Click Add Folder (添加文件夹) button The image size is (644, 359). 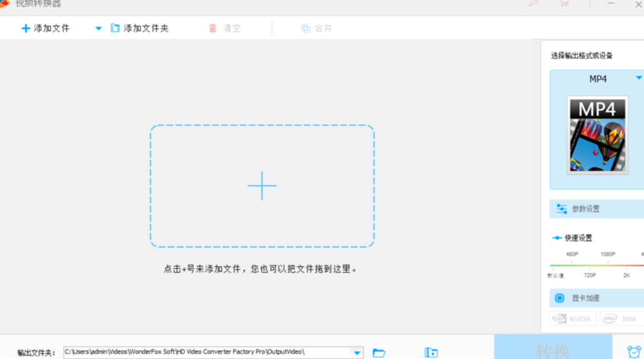click(x=140, y=29)
